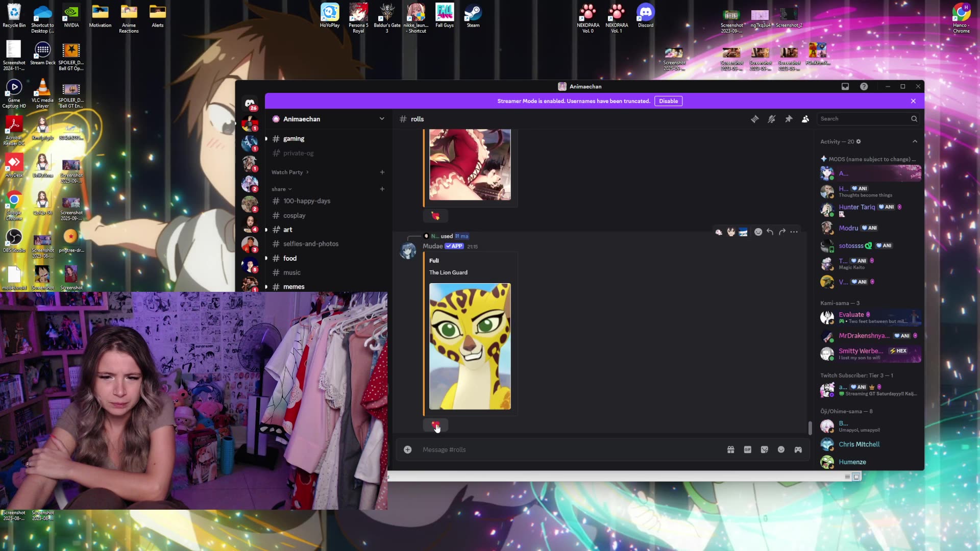This screenshot has width=980, height=551.
Task: Open the gift subscription menu
Action: [731, 449]
